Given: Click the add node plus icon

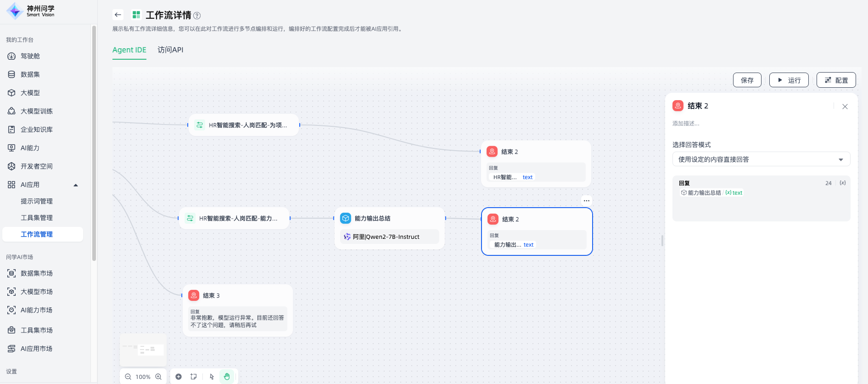Looking at the screenshot, I should pyautogui.click(x=179, y=377).
